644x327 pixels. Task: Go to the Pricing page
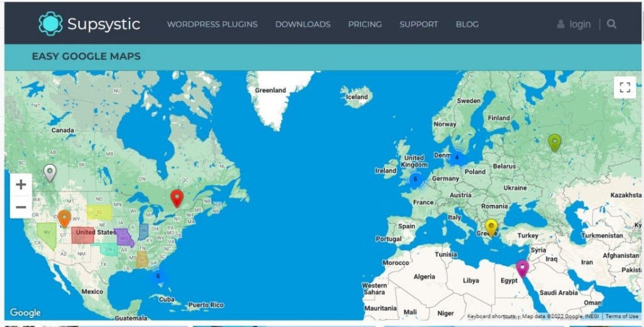(x=365, y=25)
